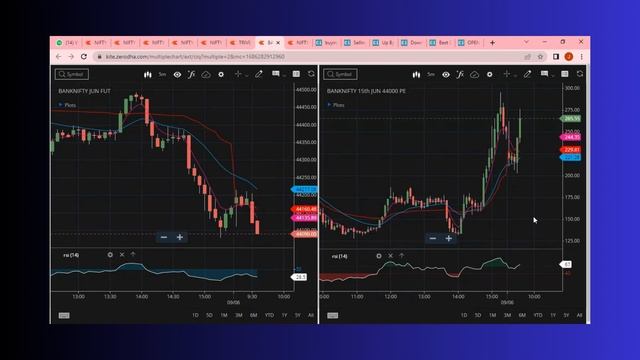Open comment annotation icon in right chart

544,74
